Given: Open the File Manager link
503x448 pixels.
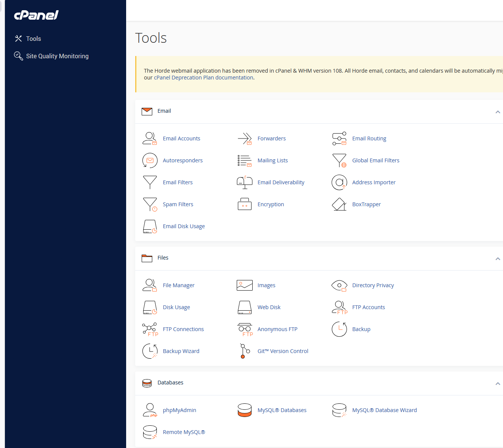Looking at the screenshot, I should [x=179, y=285].
